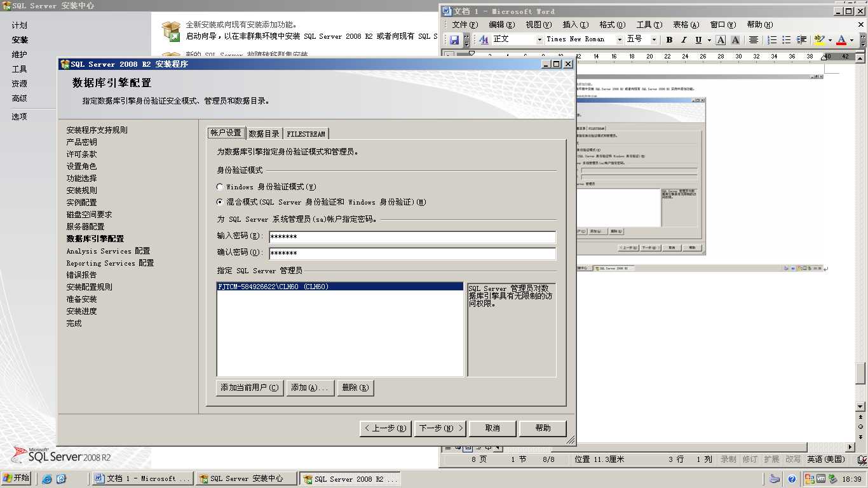868x488 pixels.
Task: Select 维护 in Installation Center sidebar
Action: [20, 55]
